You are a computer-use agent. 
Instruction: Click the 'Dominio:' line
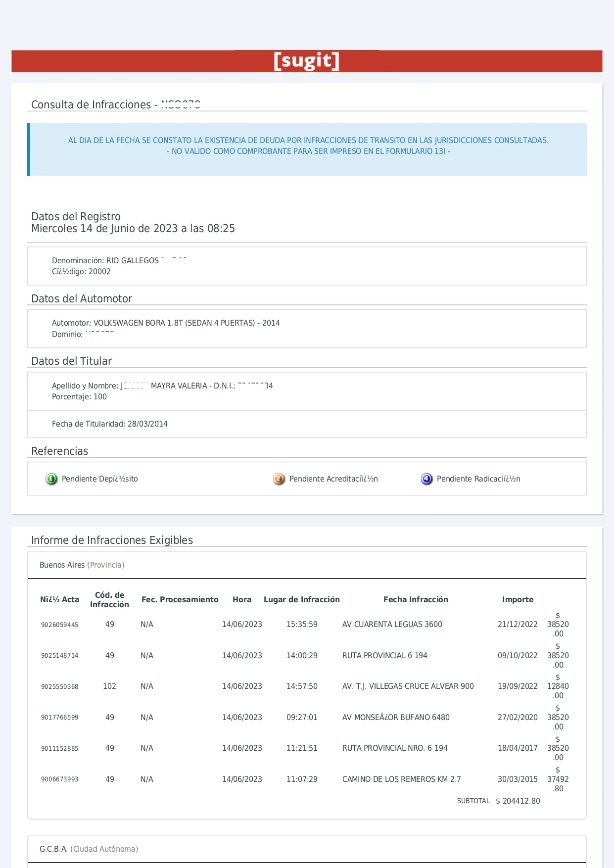pos(83,335)
